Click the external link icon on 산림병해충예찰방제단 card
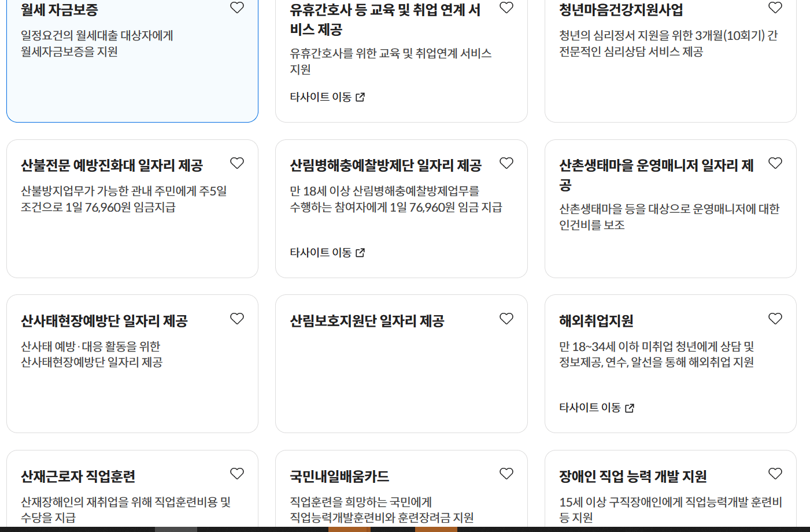Viewport: 810px width, 532px height. pyautogui.click(x=362, y=252)
